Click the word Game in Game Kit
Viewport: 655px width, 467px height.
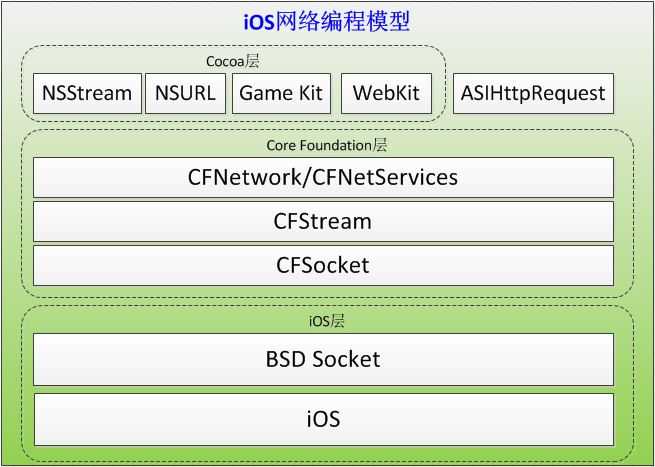[x=266, y=93]
